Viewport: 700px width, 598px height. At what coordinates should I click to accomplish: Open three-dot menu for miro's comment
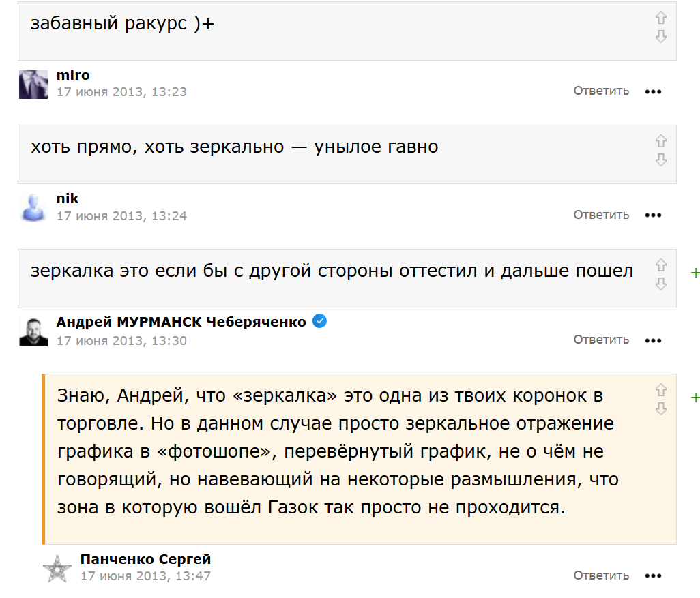click(x=653, y=91)
